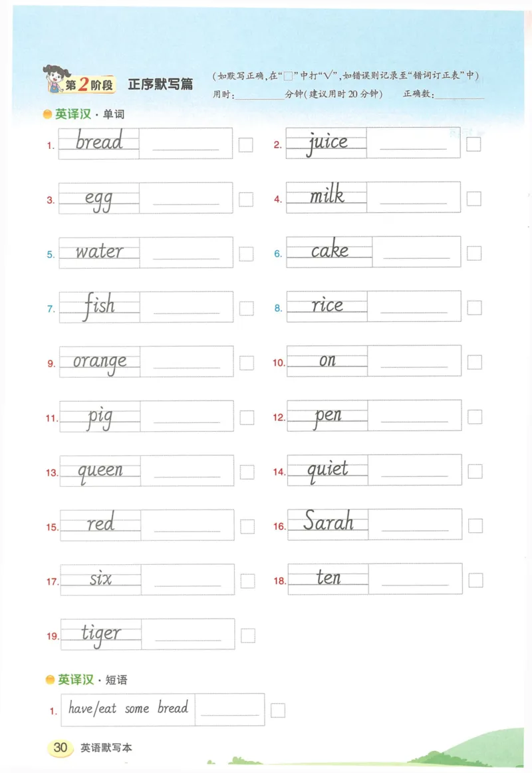This screenshot has height=773, width=532.
Task: Click the 用时 minutes blank
Action: tap(260, 96)
